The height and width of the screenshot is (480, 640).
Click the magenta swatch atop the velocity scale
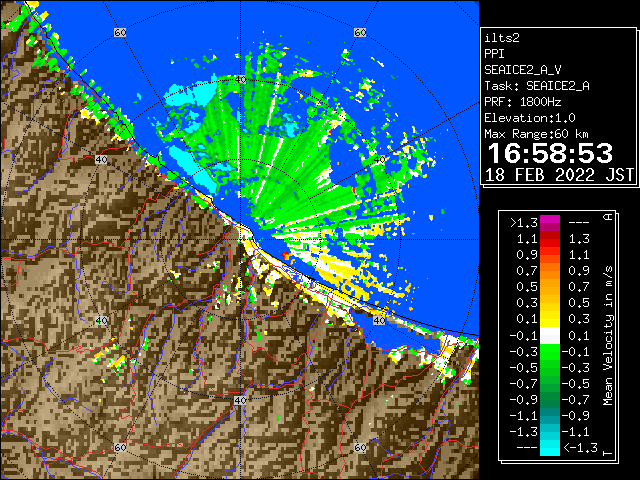click(x=550, y=223)
